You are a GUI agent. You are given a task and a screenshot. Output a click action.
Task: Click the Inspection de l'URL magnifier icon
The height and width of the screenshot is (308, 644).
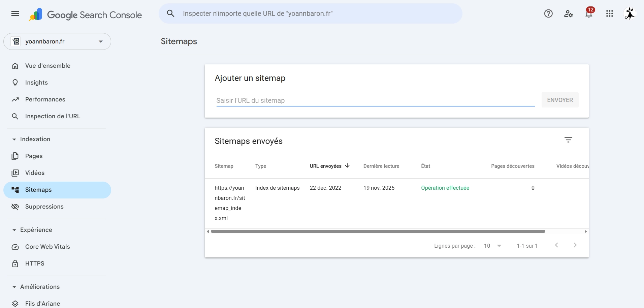[15, 116]
